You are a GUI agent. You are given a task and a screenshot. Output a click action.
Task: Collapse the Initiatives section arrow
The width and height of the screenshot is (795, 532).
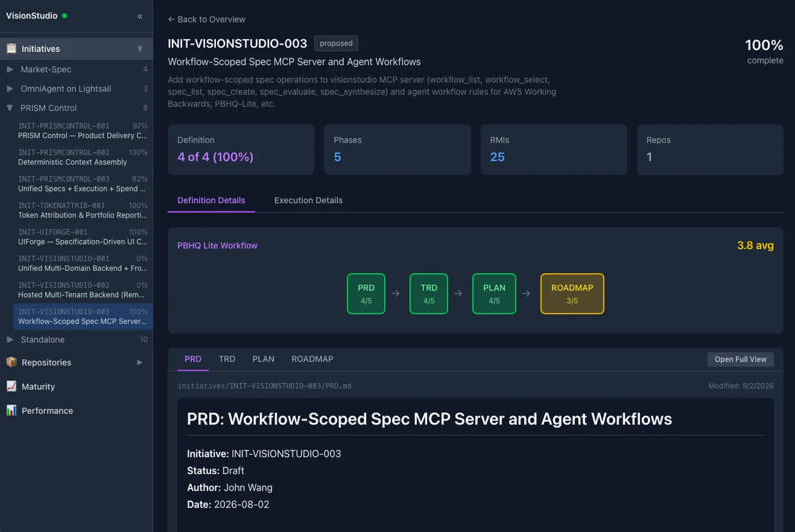(140, 49)
